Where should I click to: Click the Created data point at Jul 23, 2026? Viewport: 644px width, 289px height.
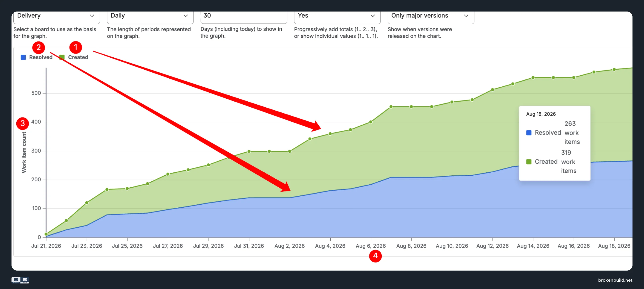tap(87, 203)
